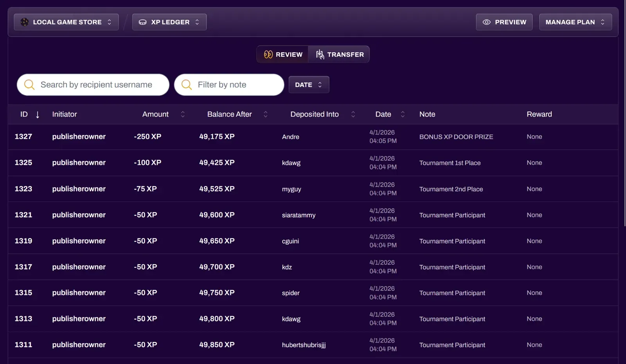
Task: Select transaction ID 1319
Action: click(x=23, y=241)
